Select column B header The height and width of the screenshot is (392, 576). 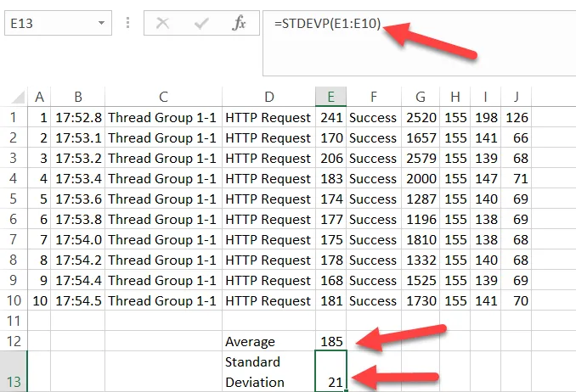pyautogui.click(x=78, y=97)
